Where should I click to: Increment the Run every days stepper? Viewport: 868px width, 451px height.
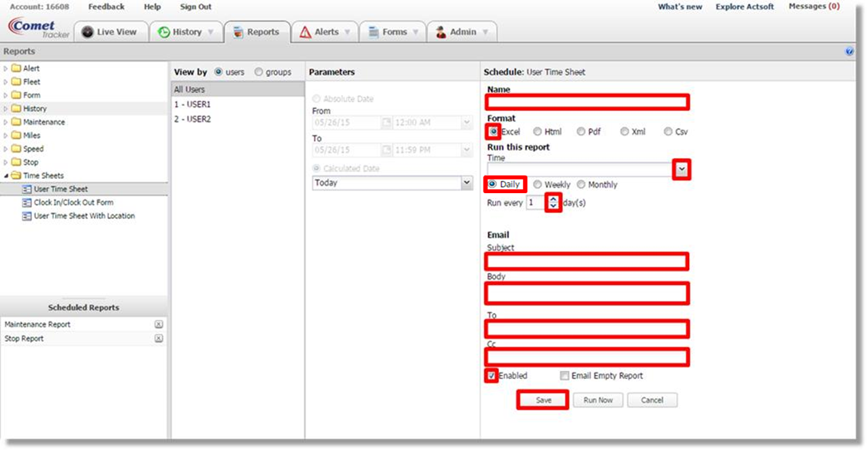coord(553,199)
